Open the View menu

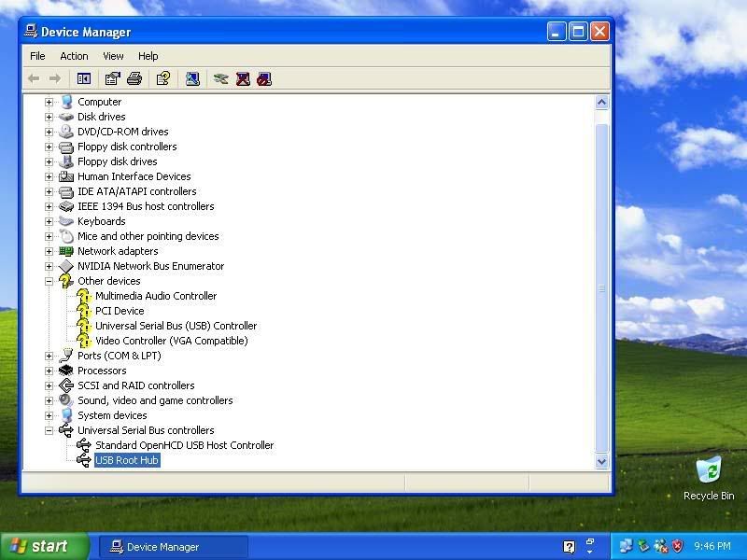click(113, 56)
